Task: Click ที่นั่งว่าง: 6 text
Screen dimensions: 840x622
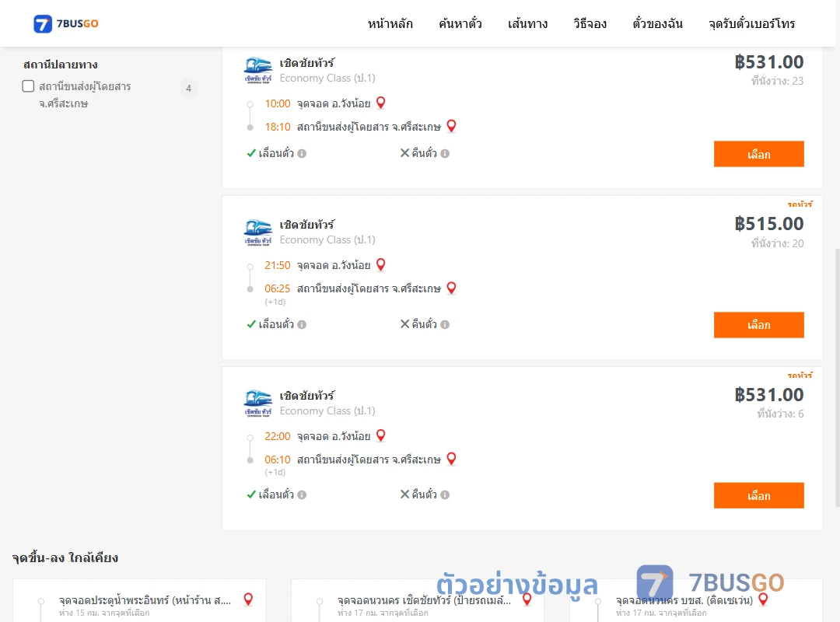Action: pyautogui.click(x=780, y=414)
